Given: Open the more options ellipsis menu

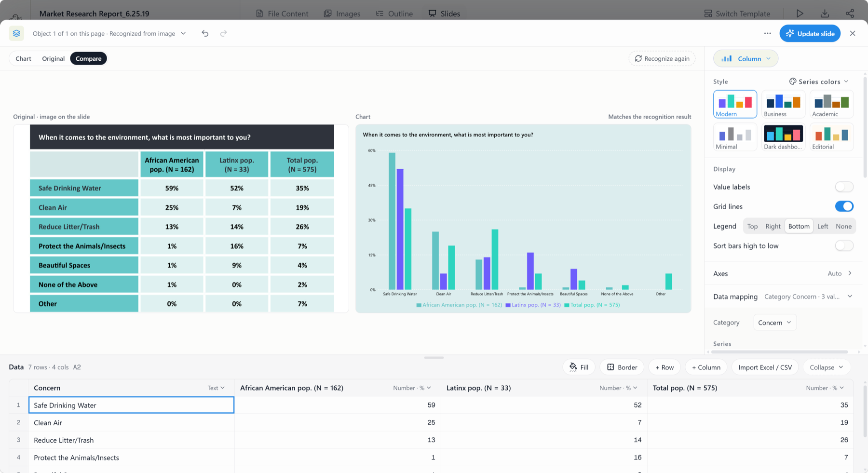Looking at the screenshot, I should click(x=767, y=33).
